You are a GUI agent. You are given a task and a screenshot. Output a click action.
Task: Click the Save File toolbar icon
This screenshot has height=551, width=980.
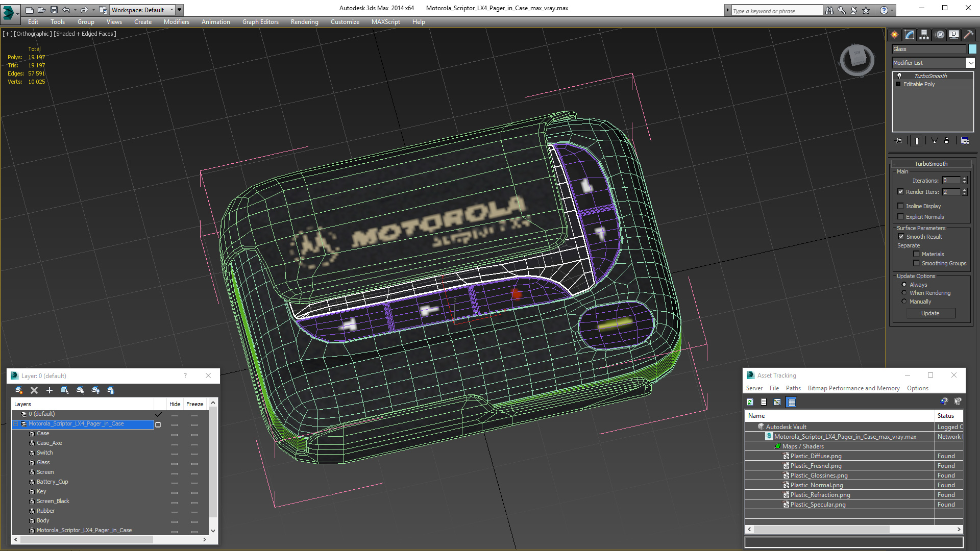[x=54, y=10]
